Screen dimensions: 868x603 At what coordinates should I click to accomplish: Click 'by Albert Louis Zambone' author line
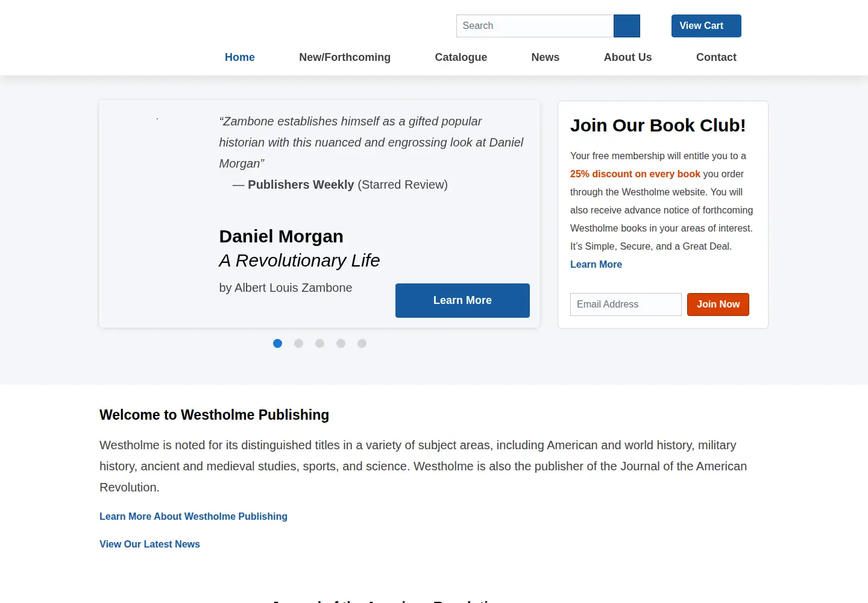click(286, 288)
